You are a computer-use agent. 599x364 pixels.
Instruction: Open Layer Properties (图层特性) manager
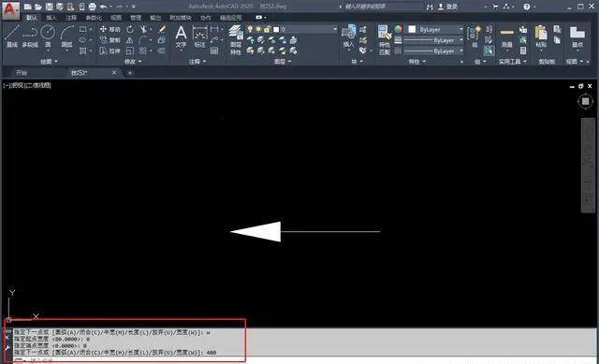pos(236,40)
